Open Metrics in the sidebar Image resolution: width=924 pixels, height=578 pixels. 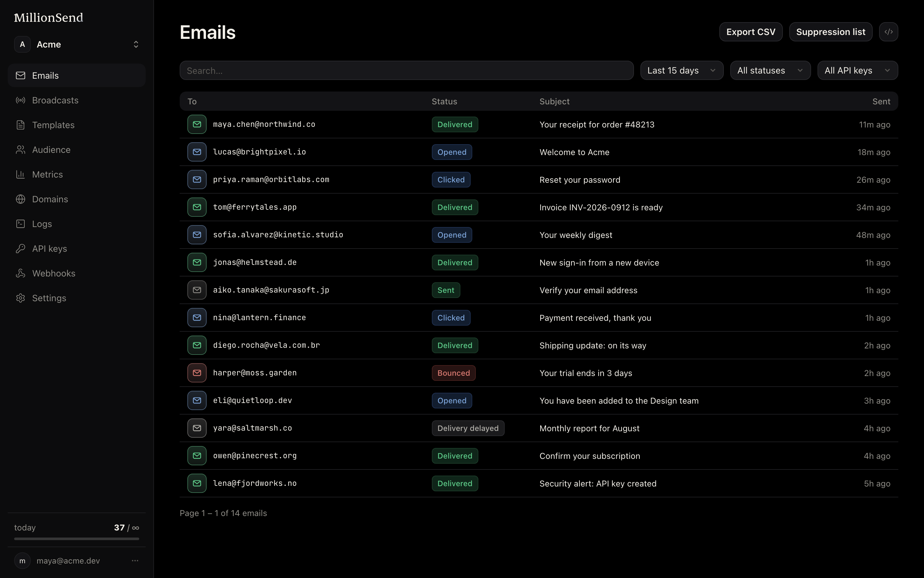(76, 174)
